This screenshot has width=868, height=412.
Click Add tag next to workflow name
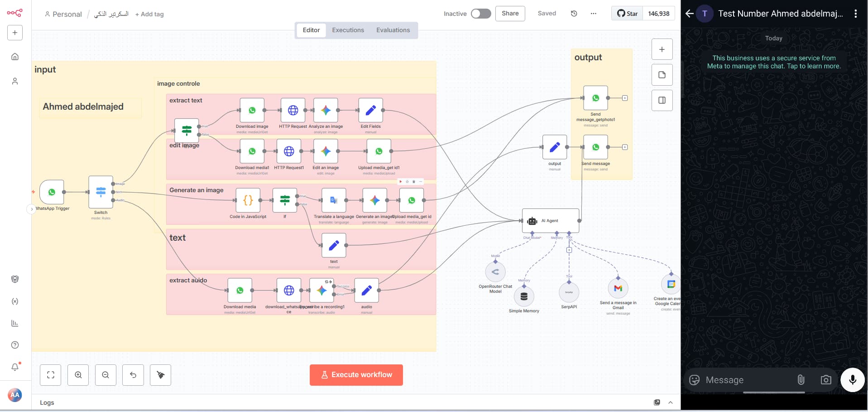(149, 14)
